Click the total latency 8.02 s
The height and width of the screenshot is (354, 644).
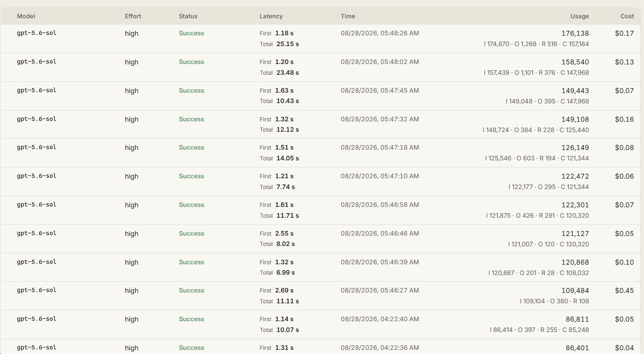[286, 244]
